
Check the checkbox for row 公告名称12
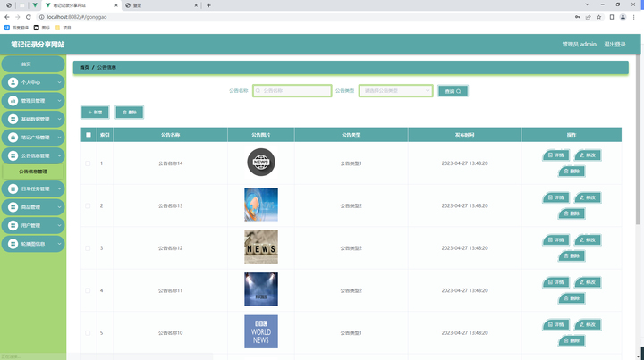click(x=88, y=248)
